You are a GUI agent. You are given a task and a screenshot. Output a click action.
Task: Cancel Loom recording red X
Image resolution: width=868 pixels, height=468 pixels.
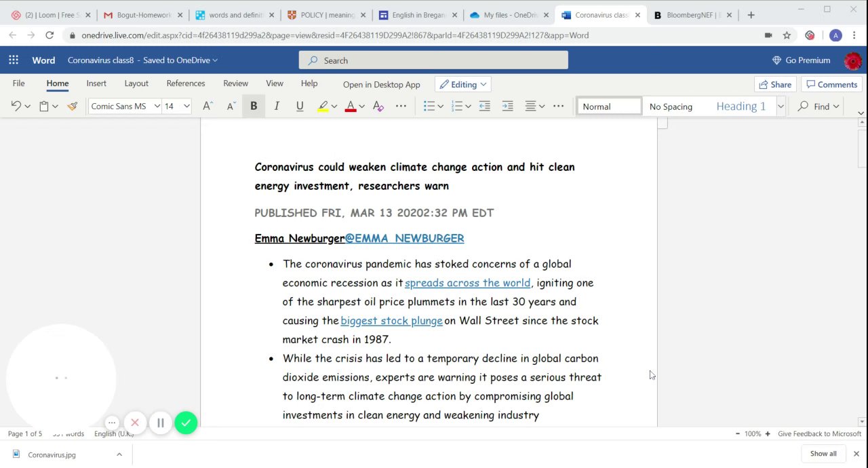(135, 423)
